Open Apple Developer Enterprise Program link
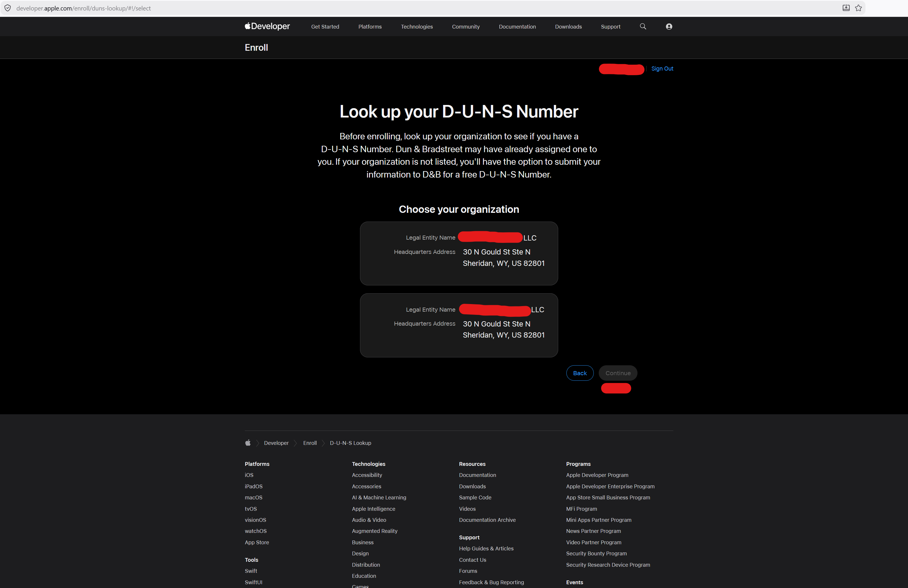This screenshot has height=588, width=908. click(x=610, y=487)
